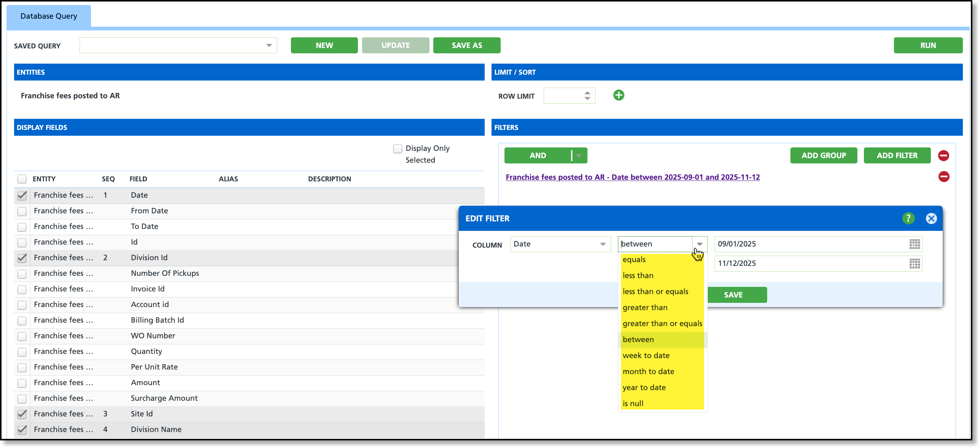Click the green plus icon beside Row Limit

click(619, 95)
